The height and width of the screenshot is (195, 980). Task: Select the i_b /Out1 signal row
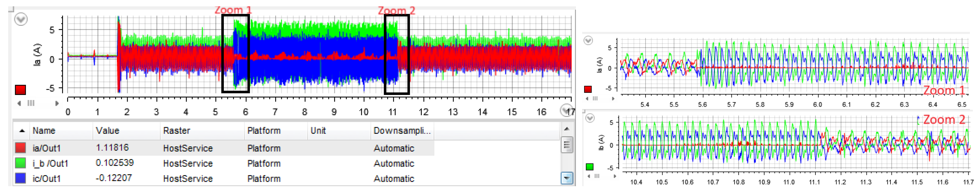(x=50, y=163)
